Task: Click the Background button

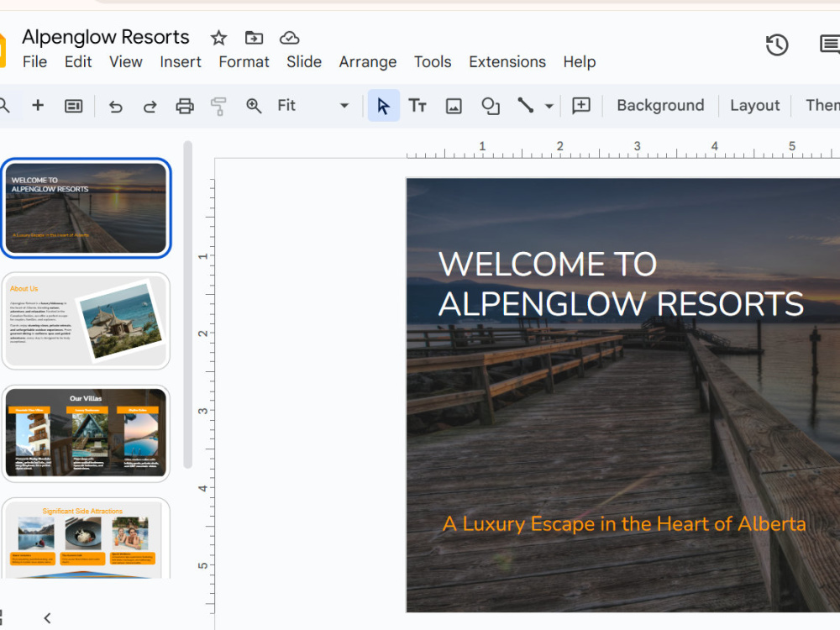Action: click(660, 105)
